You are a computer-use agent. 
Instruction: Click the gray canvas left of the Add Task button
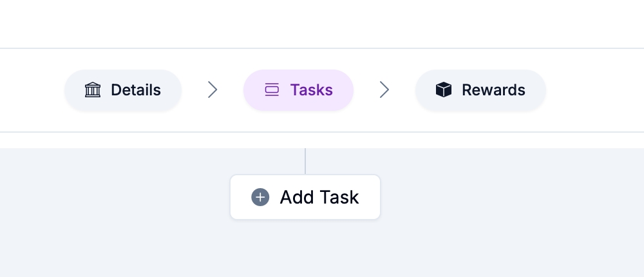tap(116, 197)
